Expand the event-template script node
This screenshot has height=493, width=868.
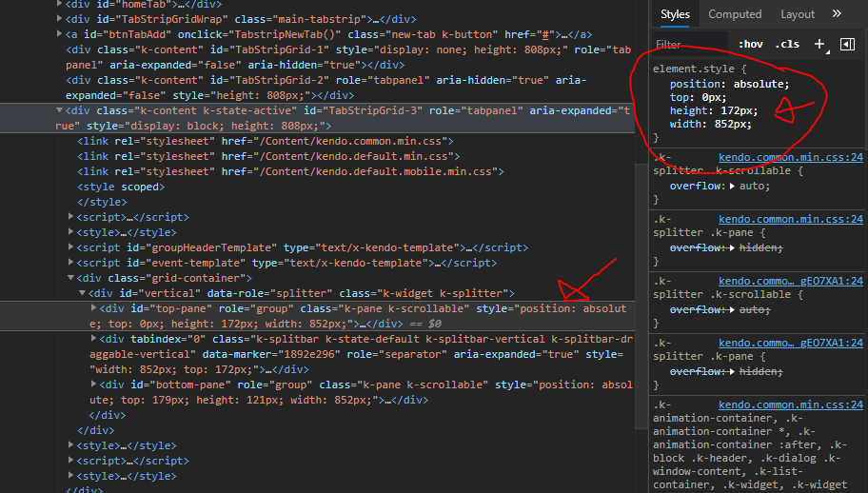tap(70, 263)
